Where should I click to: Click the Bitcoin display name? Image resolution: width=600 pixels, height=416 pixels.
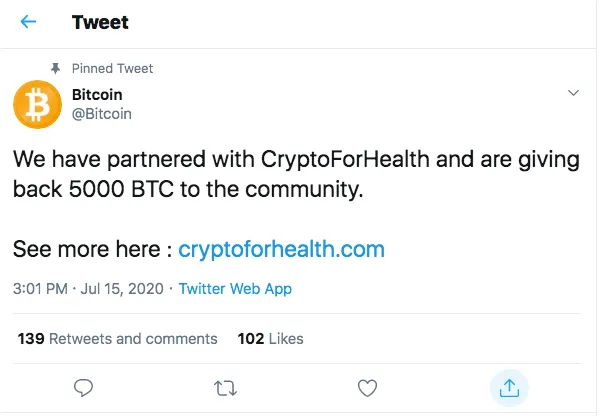[x=98, y=94]
